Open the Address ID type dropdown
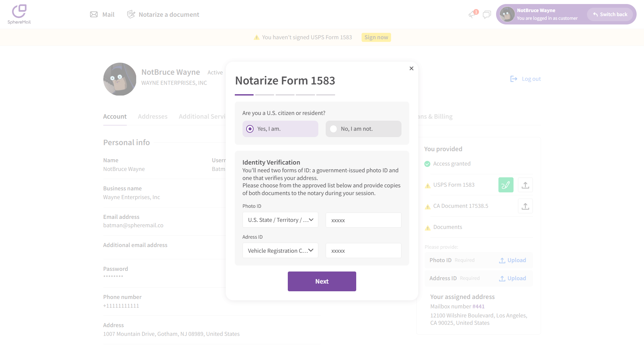This screenshot has height=362, width=644. click(x=280, y=251)
